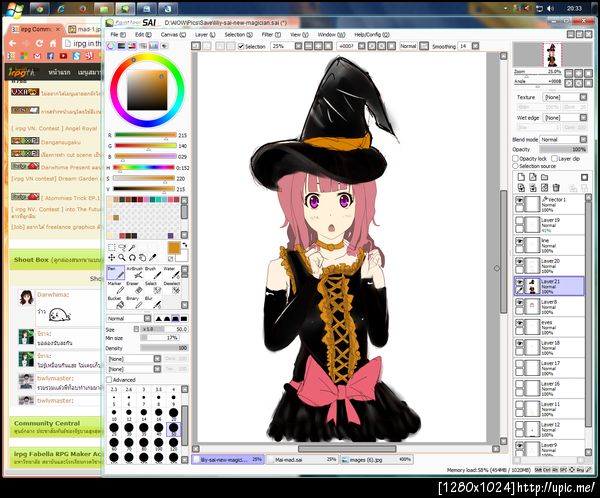Hide the layer named line

click(x=519, y=241)
